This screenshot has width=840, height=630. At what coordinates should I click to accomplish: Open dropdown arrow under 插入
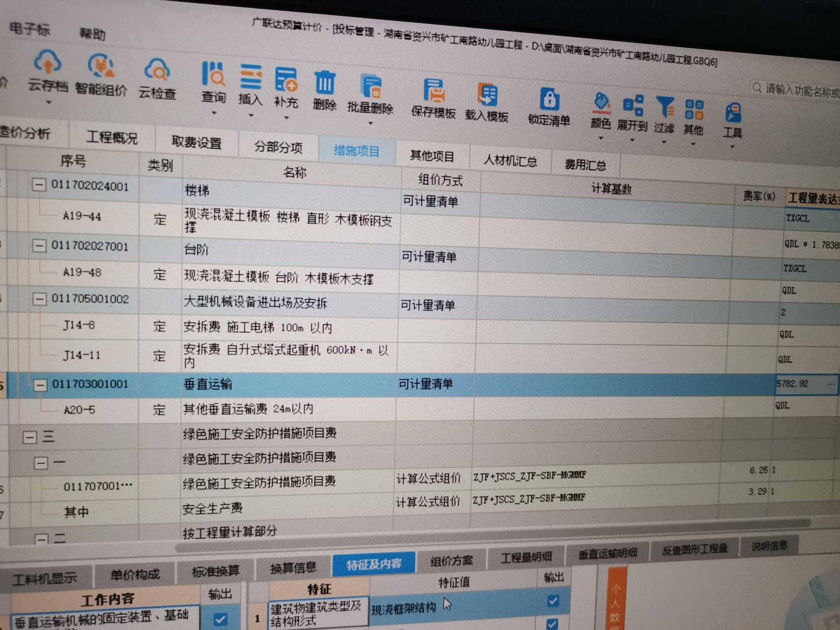251,115
